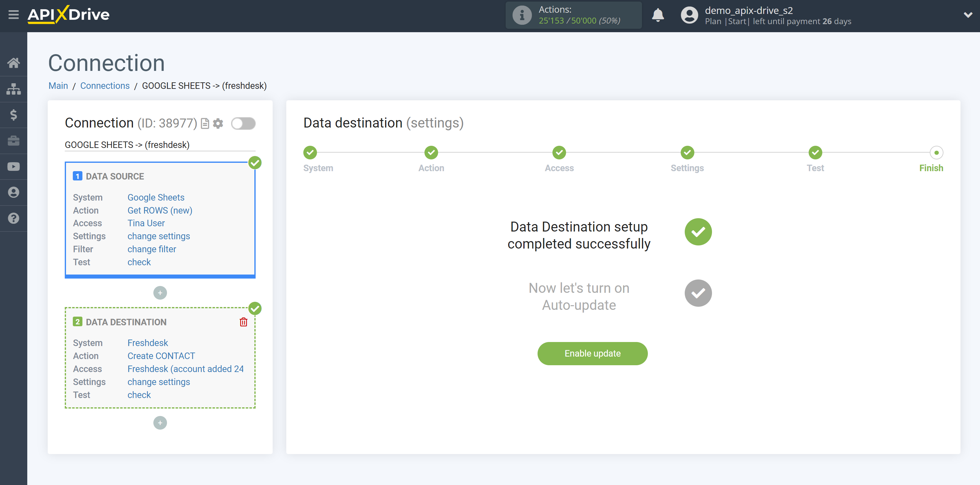Click the Enable update button
Image resolution: width=980 pixels, height=485 pixels.
pos(592,353)
